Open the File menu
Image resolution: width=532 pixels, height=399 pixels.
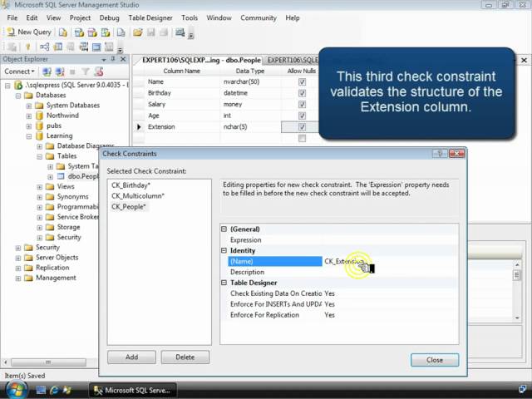pos(12,18)
